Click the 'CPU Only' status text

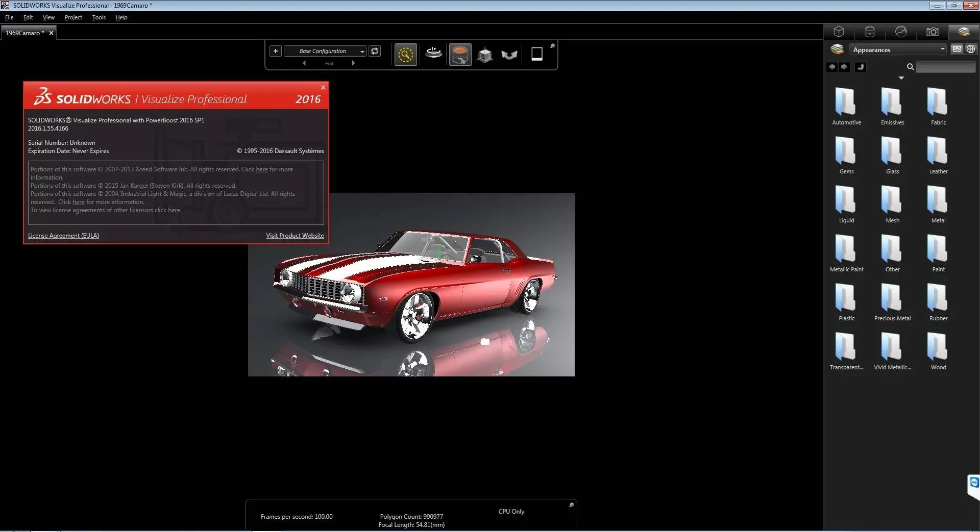pyautogui.click(x=511, y=512)
